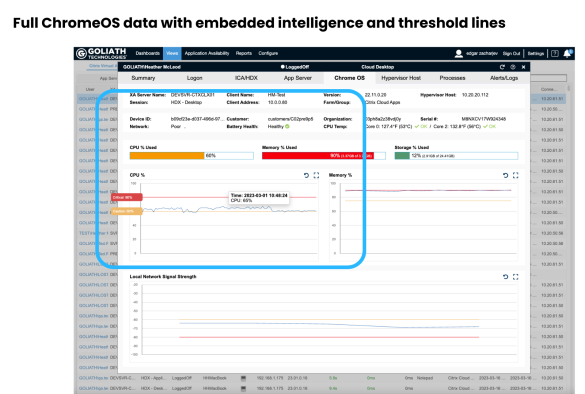Image resolution: width=585 pixels, height=394 pixels.
Task: Expand Local Network Signal Strength chart fullscreen
Action: [x=516, y=277]
